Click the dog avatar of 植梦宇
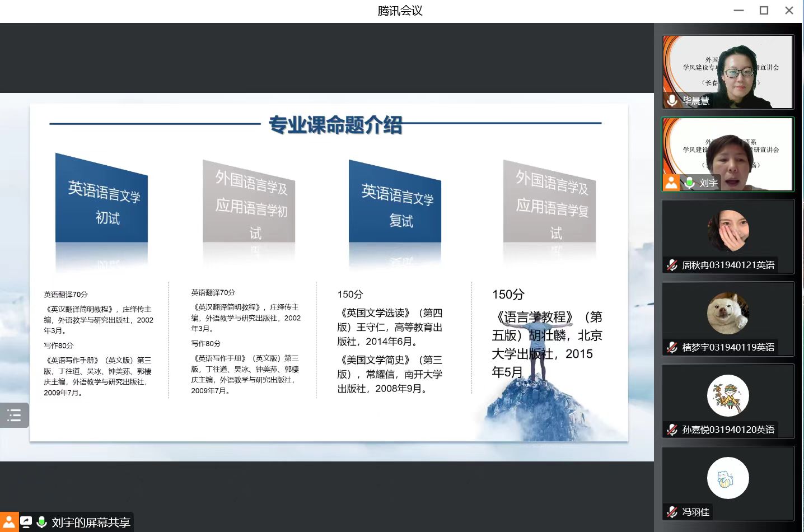 point(728,313)
